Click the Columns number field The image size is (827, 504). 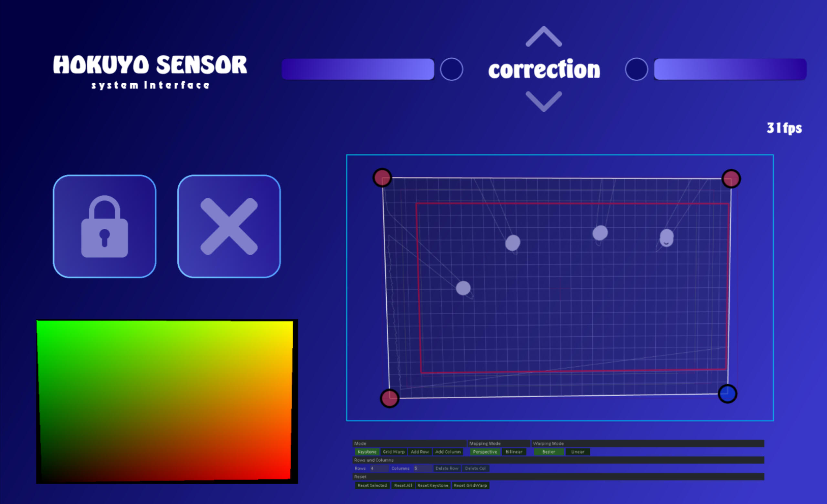coord(422,469)
